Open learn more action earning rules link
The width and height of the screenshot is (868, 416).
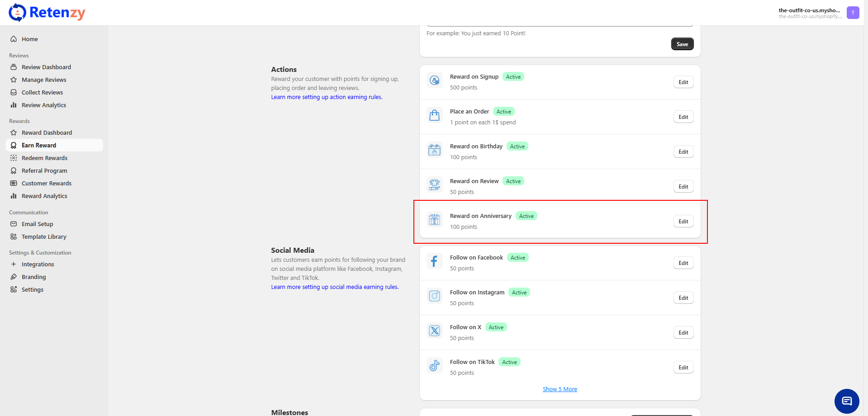pyautogui.click(x=327, y=97)
